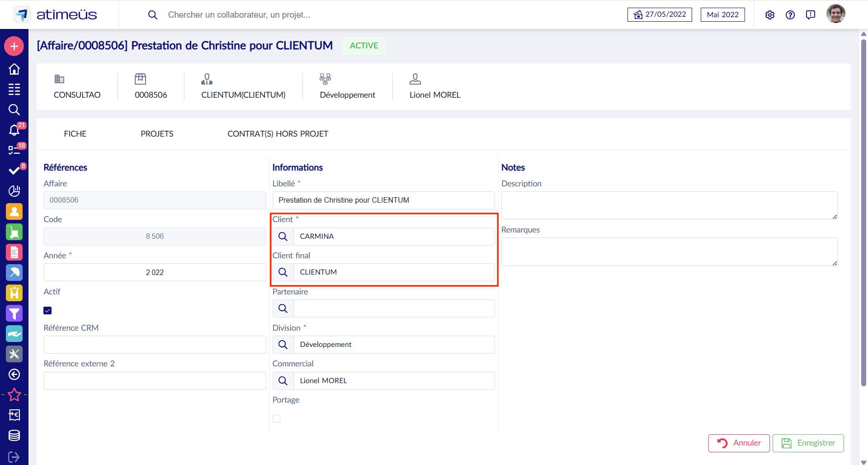Click the 0008506 affaire header item
This screenshot has height=465, width=868.
[151, 86]
